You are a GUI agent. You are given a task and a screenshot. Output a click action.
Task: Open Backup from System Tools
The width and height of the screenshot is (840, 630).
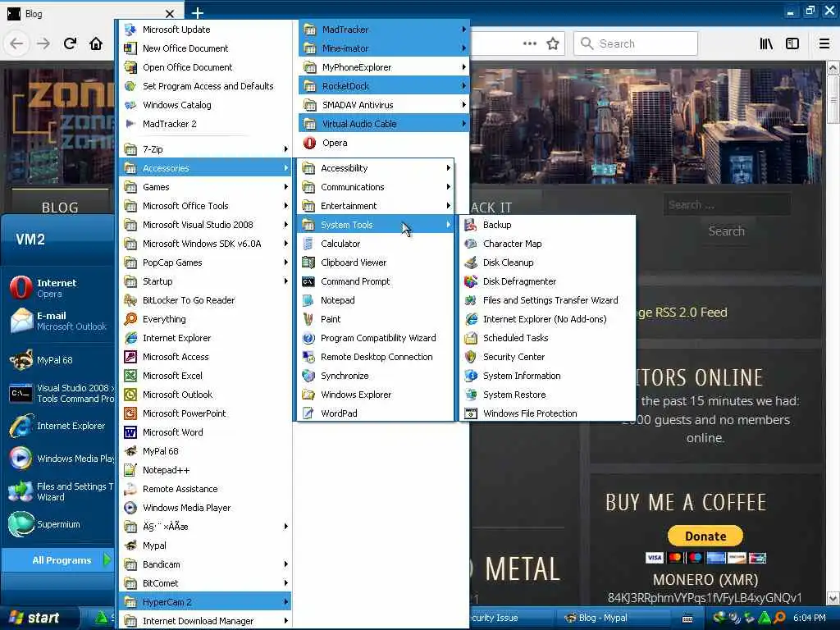pyautogui.click(x=547, y=225)
